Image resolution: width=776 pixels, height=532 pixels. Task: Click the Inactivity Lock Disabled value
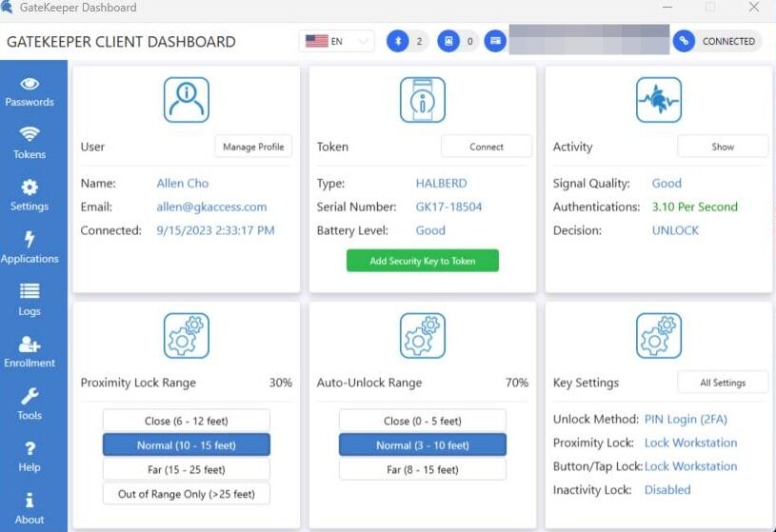click(x=667, y=489)
